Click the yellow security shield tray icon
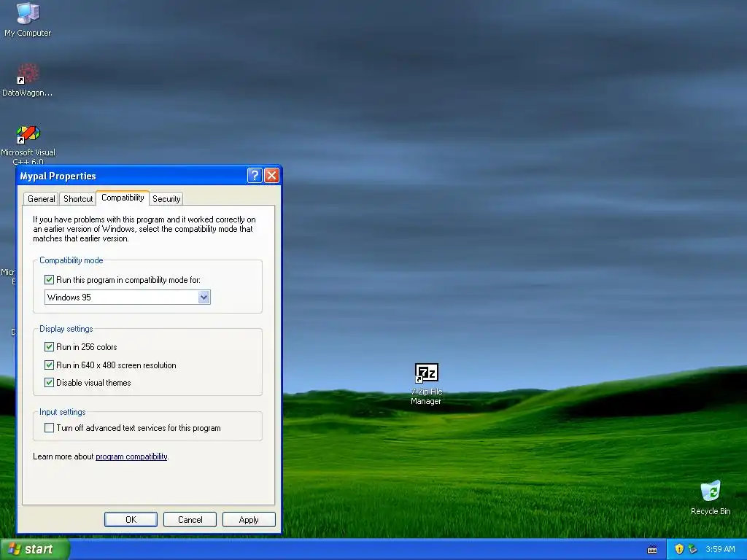 [x=679, y=549]
